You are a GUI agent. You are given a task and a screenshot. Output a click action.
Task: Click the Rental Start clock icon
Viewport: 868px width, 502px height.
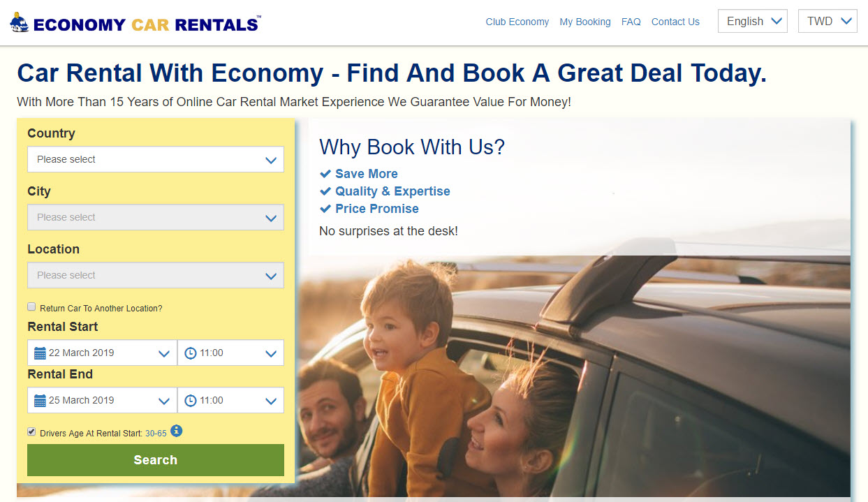(191, 353)
